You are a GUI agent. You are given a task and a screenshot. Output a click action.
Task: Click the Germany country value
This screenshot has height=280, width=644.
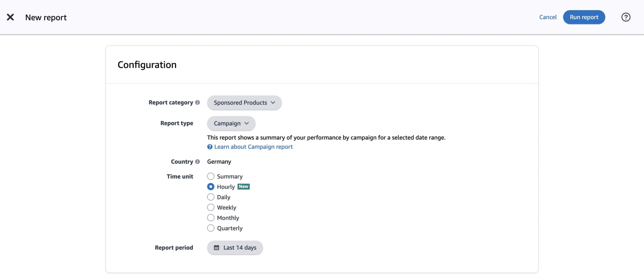click(x=219, y=162)
